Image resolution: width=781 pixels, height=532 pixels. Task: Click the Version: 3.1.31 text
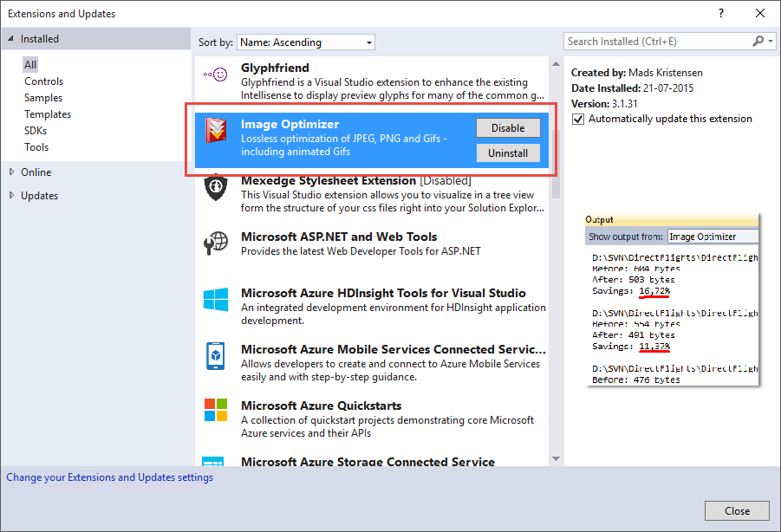pos(604,103)
